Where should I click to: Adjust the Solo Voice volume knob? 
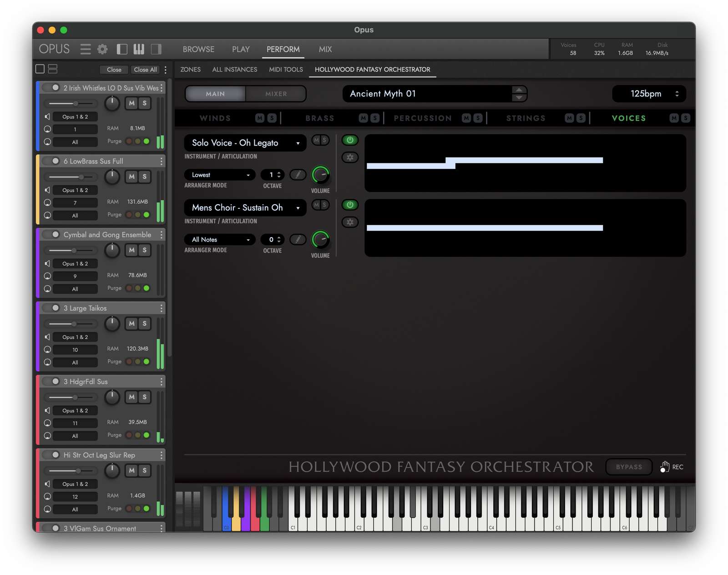[320, 175]
